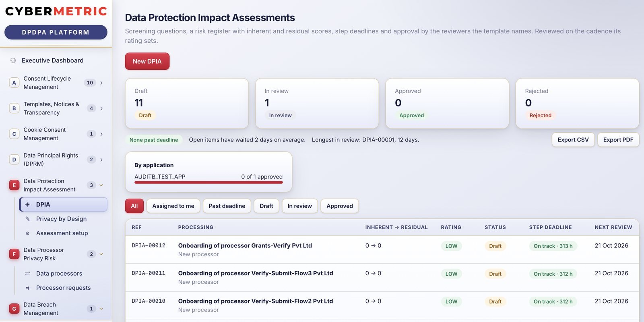Click the DPIA-00011 reference
Viewport: 644px width, 322px height.
click(x=149, y=273)
